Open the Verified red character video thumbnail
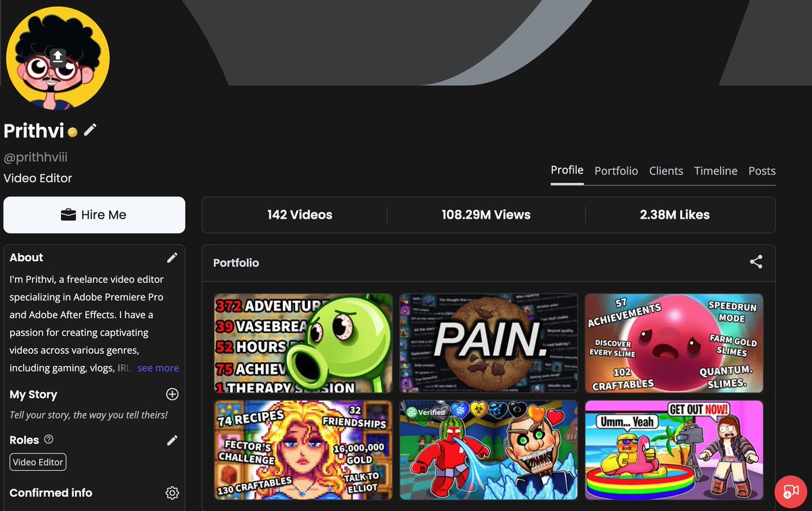Image resolution: width=812 pixels, height=511 pixels. click(489, 449)
